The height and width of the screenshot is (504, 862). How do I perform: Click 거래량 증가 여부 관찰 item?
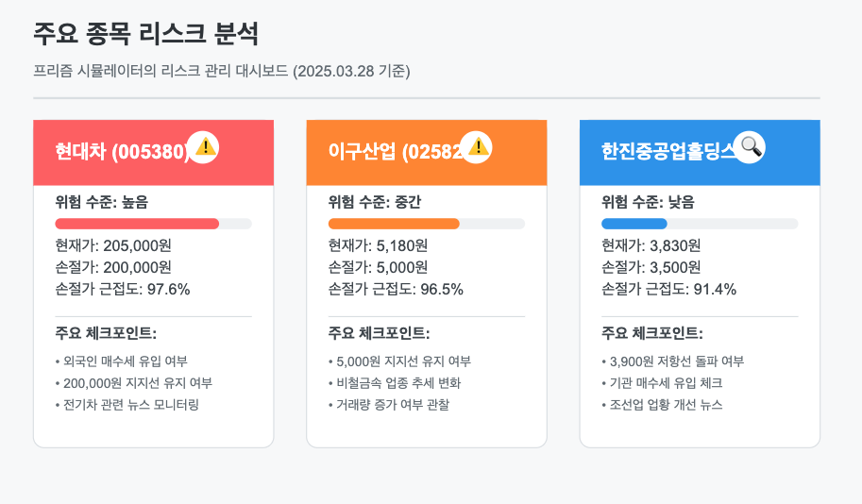click(389, 405)
